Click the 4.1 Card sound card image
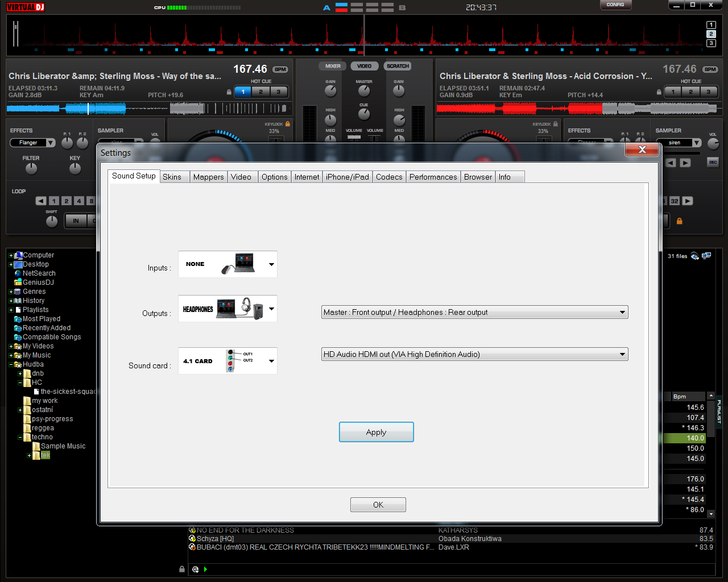 227,361
